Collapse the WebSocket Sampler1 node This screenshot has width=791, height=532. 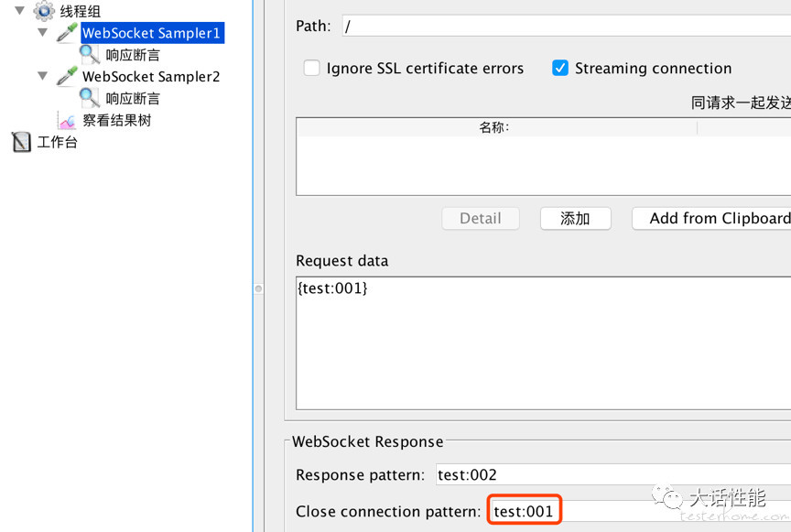[43, 32]
